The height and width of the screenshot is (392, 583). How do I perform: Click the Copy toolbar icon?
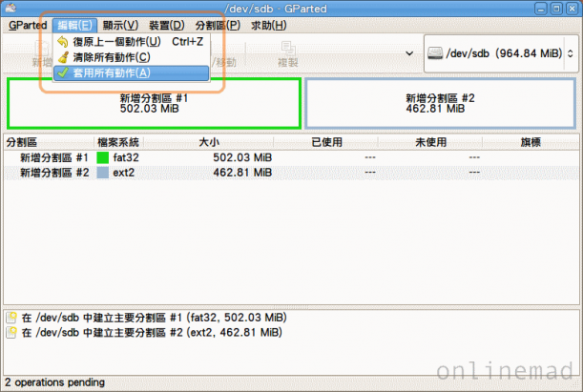[x=288, y=48]
